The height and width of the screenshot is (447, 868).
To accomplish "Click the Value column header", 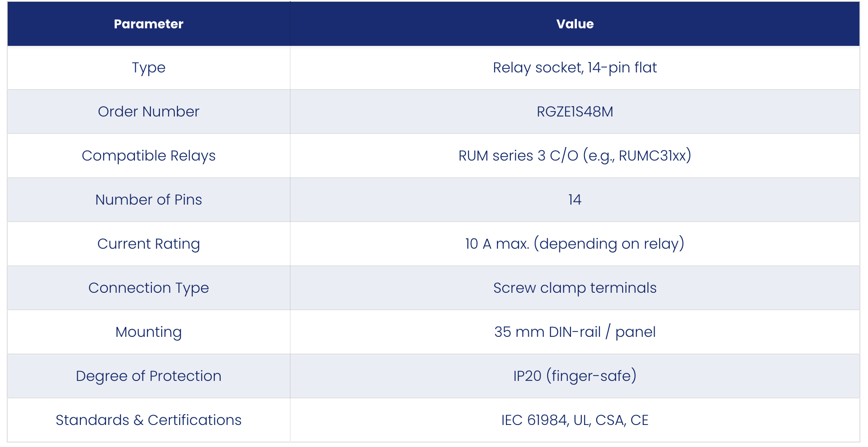I will point(575,24).
